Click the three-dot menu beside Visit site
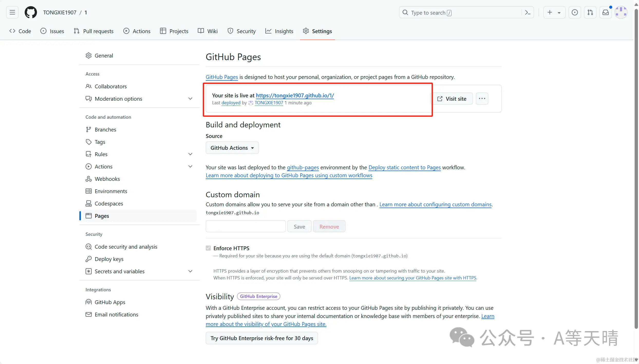 coord(482,99)
